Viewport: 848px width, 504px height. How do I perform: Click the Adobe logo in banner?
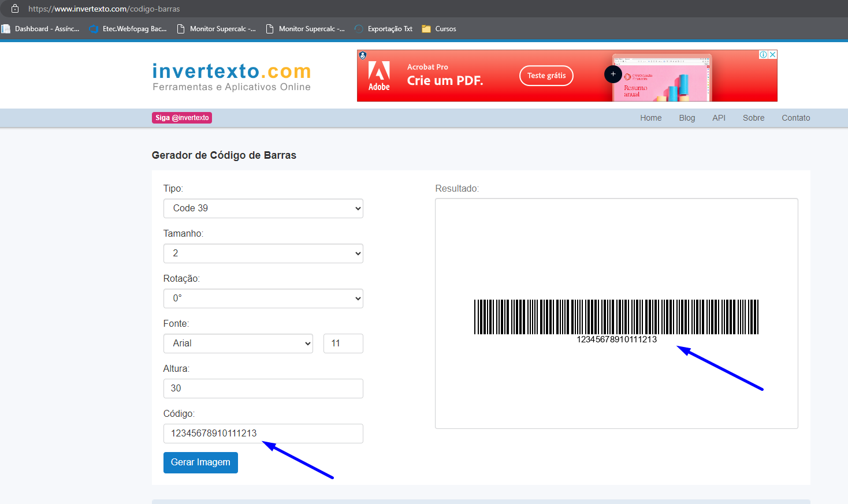[x=379, y=76]
